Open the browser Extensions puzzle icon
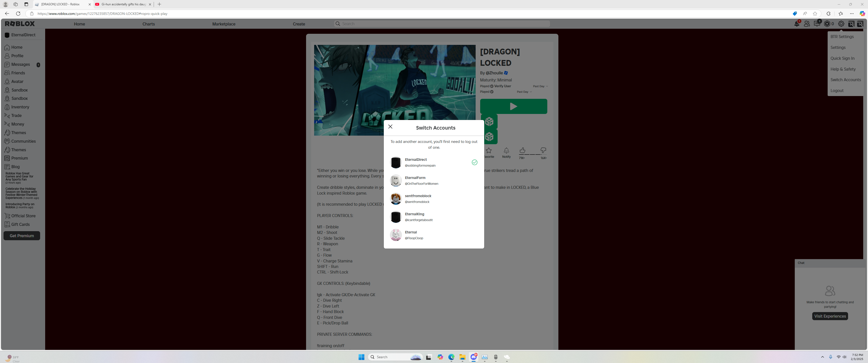This screenshot has width=868, height=363. [829, 13]
